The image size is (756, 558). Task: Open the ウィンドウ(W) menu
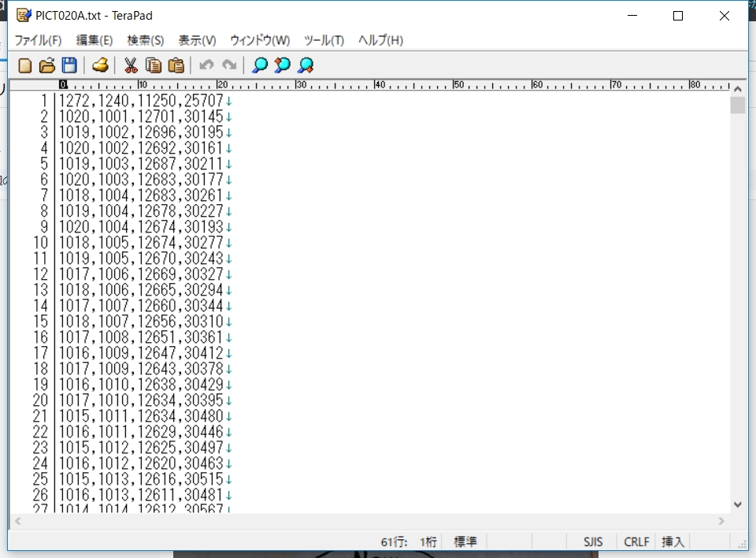click(x=260, y=40)
